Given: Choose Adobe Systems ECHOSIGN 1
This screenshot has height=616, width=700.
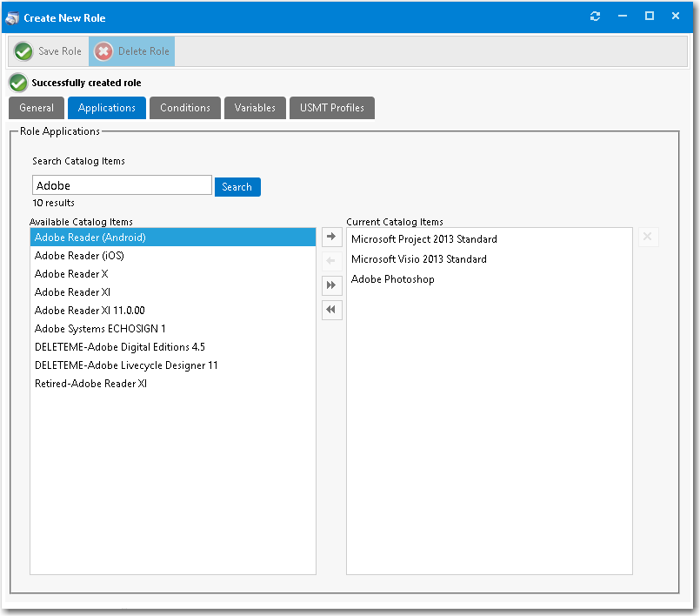Looking at the screenshot, I should 100,329.
